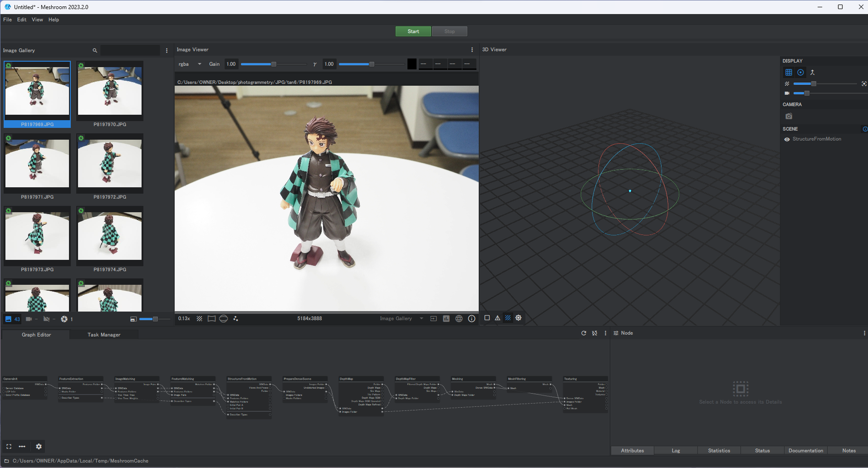
Task: Click the fit-to-view icon beside point size slider
Action: (x=863, y=84)
